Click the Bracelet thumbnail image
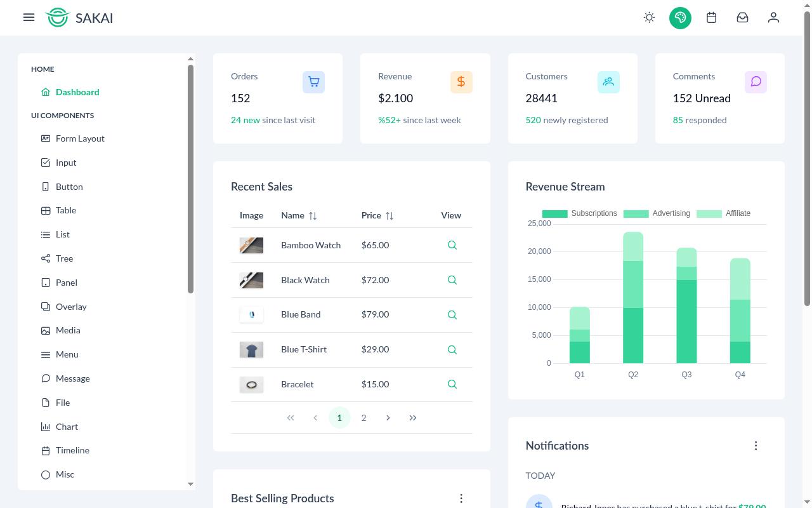 pyautogui.click(x=251, y=384)
